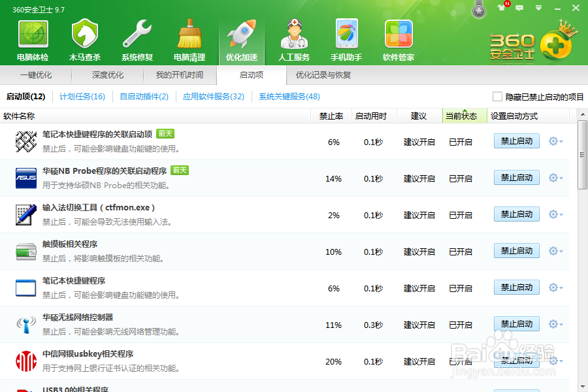Click the scrollbar down arrow
The width and height of the screenshot is (588, 392).
tap(582, 386)
